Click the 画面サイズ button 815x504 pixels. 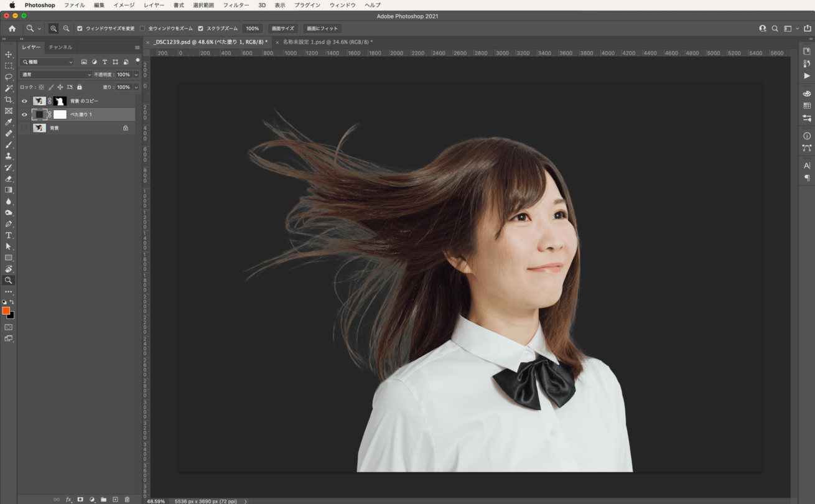[x=283, y=28]
